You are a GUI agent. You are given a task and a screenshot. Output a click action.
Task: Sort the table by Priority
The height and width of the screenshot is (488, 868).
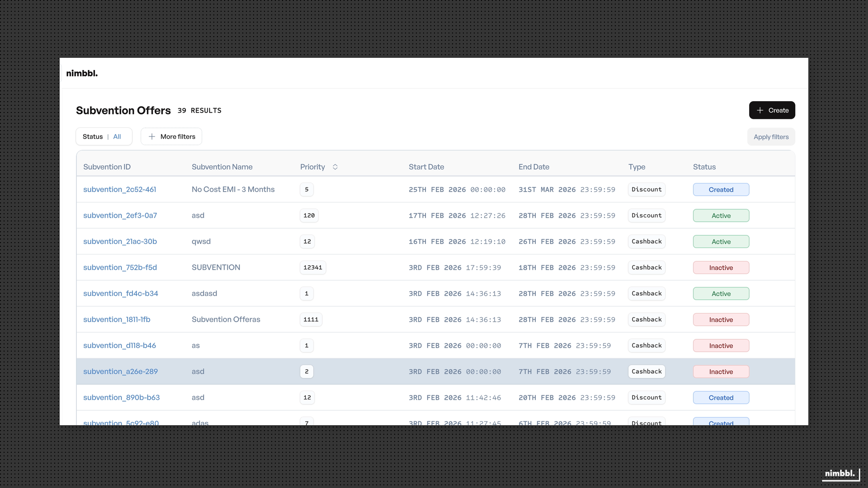pos(319,167)
